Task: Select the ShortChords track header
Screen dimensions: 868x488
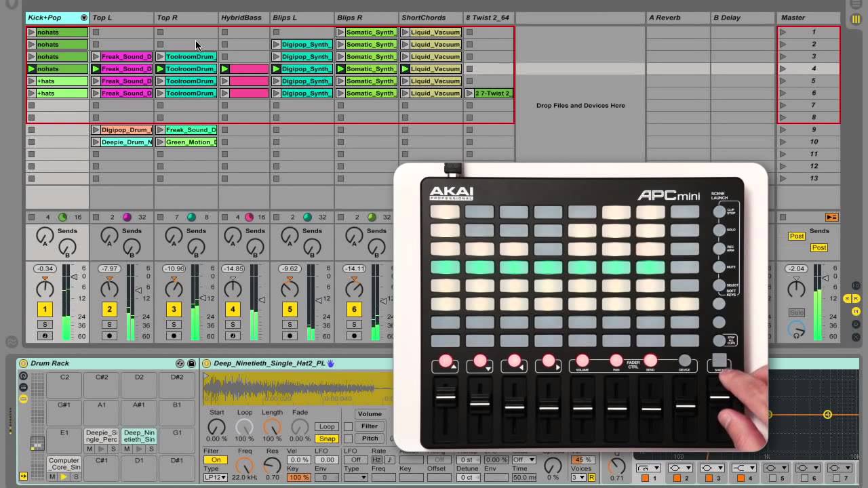Action: 430,18
